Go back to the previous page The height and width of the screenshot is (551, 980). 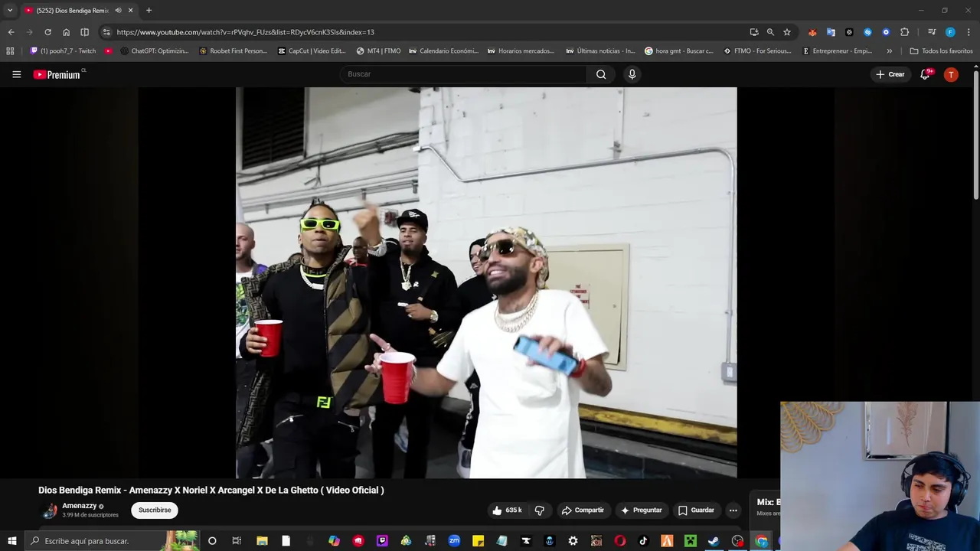(x=11, y=32)
